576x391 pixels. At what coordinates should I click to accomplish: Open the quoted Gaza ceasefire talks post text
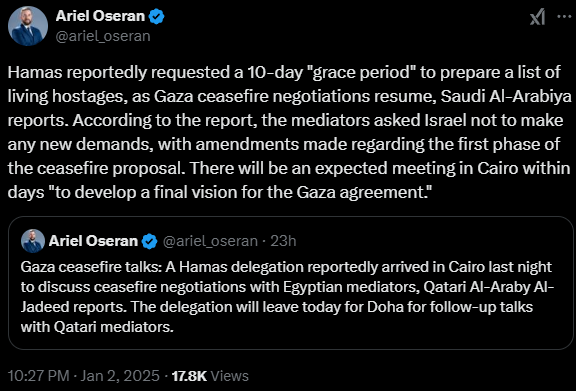(287, 297)
